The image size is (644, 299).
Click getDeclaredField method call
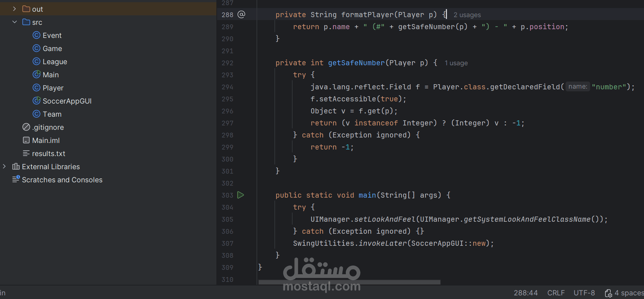[x=525, y=87]
